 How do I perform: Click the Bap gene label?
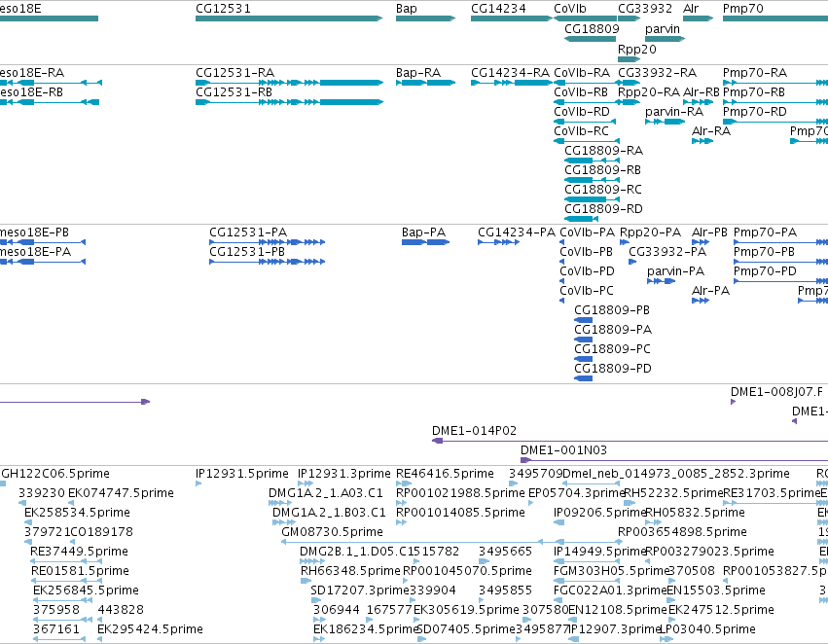tap(406, 9)
